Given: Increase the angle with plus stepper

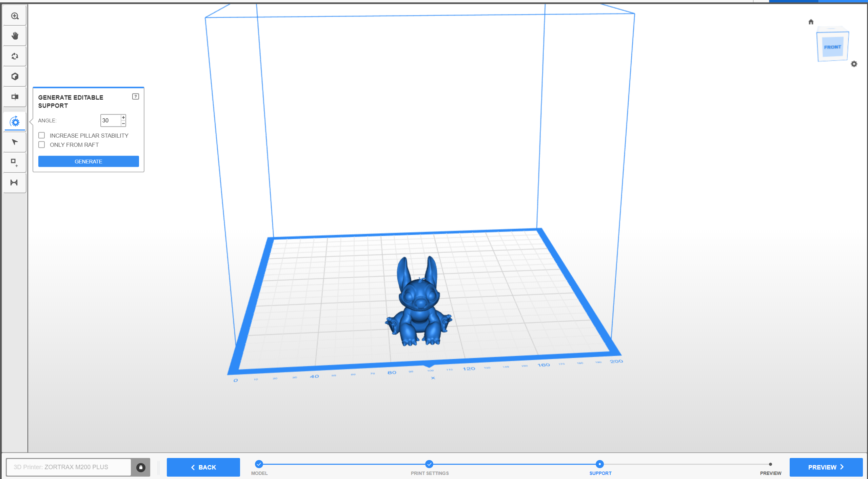Looking at the screenshot, I should pyautogui.click(x=123, y=117).
